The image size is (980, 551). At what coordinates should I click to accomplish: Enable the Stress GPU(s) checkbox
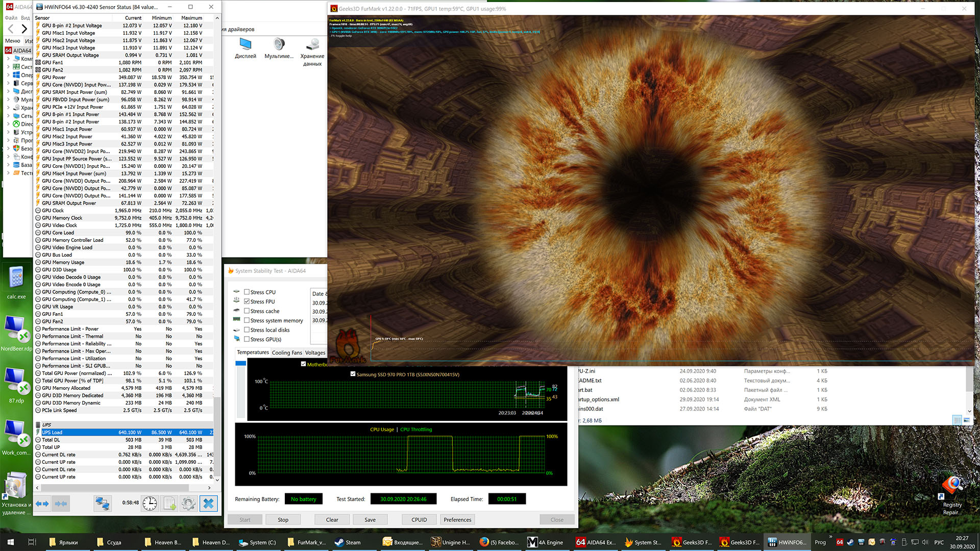coord(247,339)
